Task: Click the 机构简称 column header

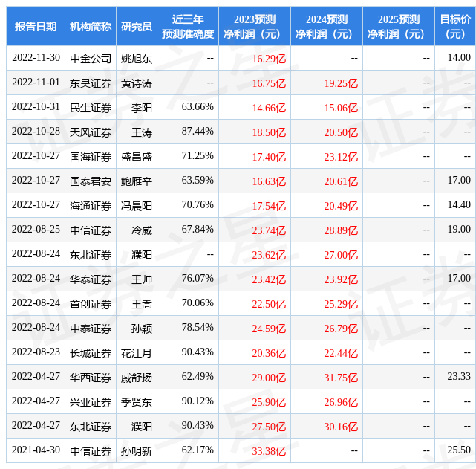Action: point(91,27)
